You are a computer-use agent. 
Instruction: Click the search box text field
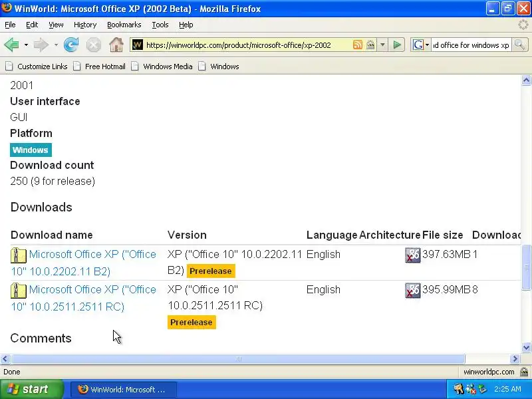[471, 45]
